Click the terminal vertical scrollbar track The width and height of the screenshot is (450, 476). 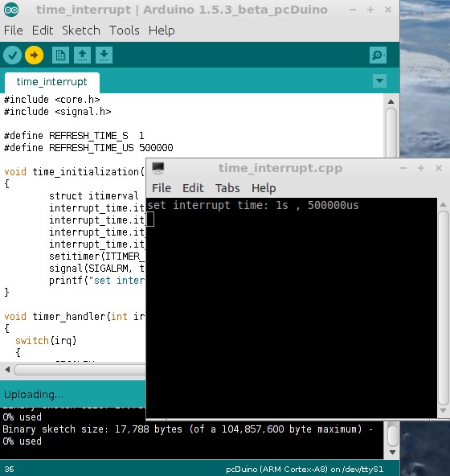(444, 307)
